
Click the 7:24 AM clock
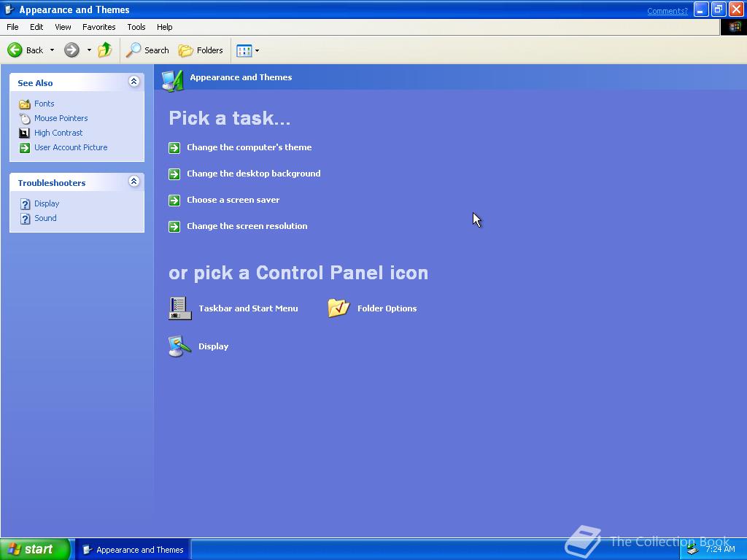(x=720, y=549)
